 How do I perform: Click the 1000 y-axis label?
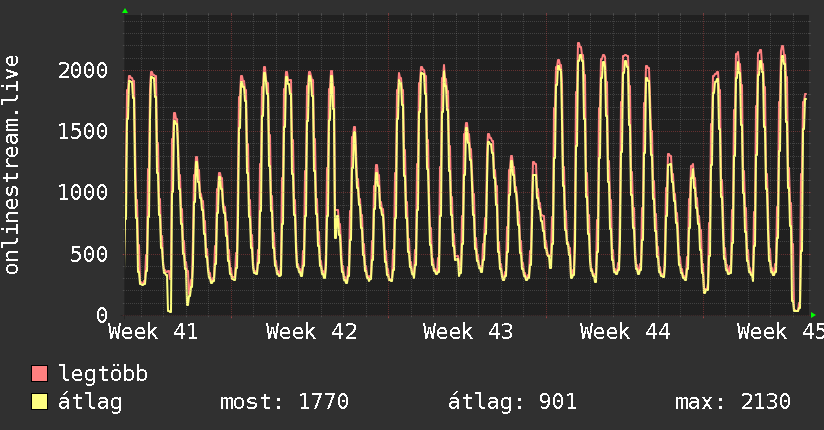83,192
